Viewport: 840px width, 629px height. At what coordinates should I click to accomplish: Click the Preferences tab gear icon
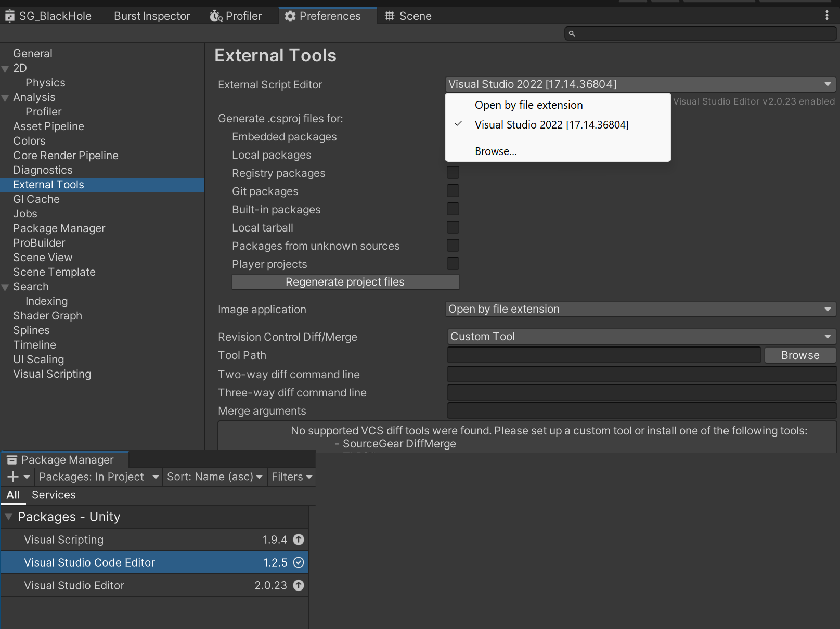(x=290, y=16)
